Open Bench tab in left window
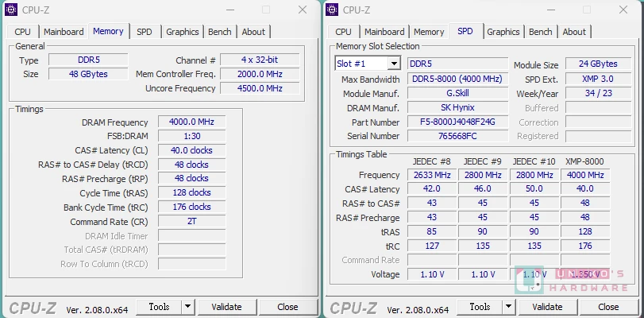644x318 pixels. click(220, 32)
